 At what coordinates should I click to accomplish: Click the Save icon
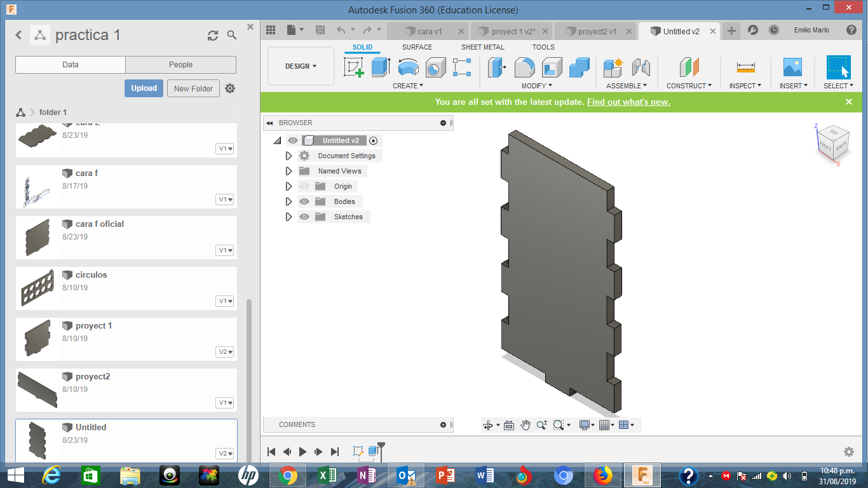pyautogui.click(x=320, y=30)
